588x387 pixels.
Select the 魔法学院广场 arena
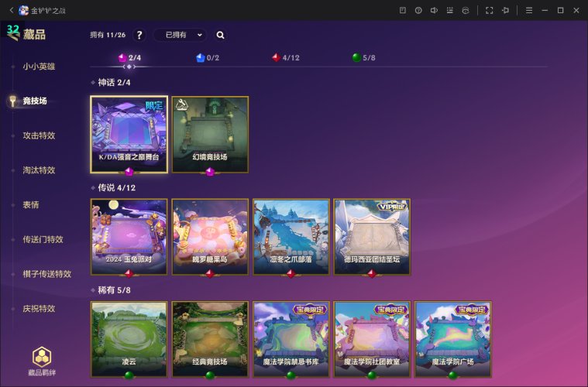click(453, 340)
